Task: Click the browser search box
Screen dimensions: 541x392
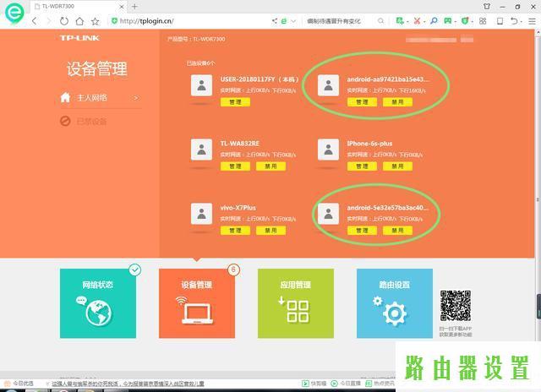Action: (x=340, y=21)
